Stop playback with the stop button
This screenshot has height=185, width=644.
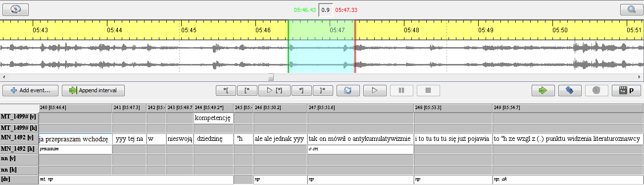[428, 90]
